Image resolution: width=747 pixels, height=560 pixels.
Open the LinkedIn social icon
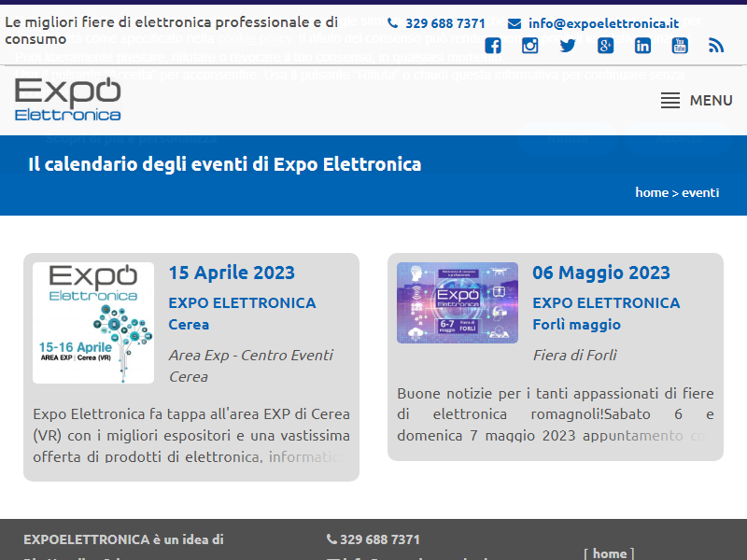tap(642, 46)
